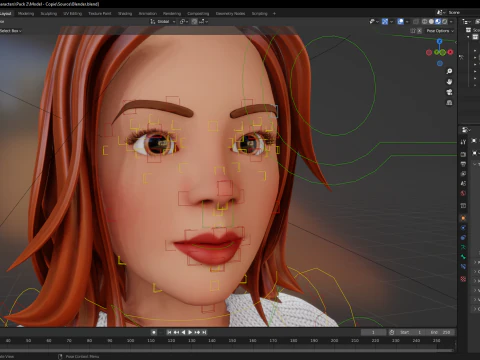
Task: Toggle auto keying record button
Action: (154, 332)
